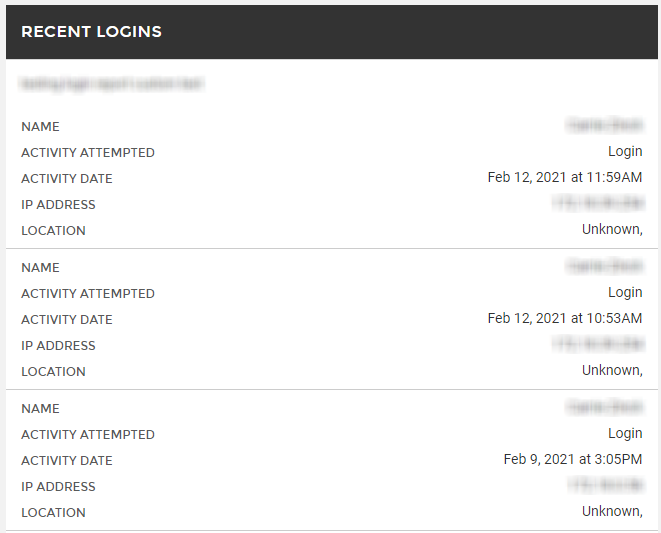Click the second entry's IP ADDRESS label
Viewport: 661px width, 533px height.
click(58, 346)
